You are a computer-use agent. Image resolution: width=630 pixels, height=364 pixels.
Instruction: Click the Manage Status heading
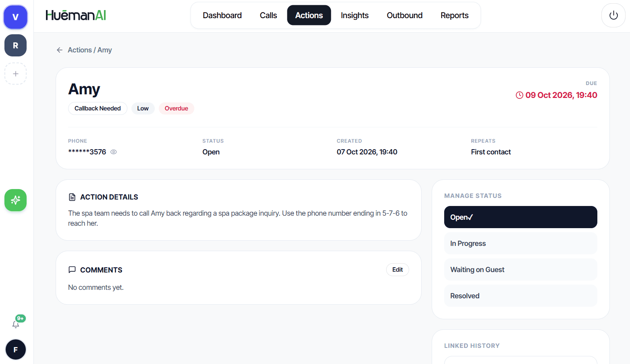473,196
